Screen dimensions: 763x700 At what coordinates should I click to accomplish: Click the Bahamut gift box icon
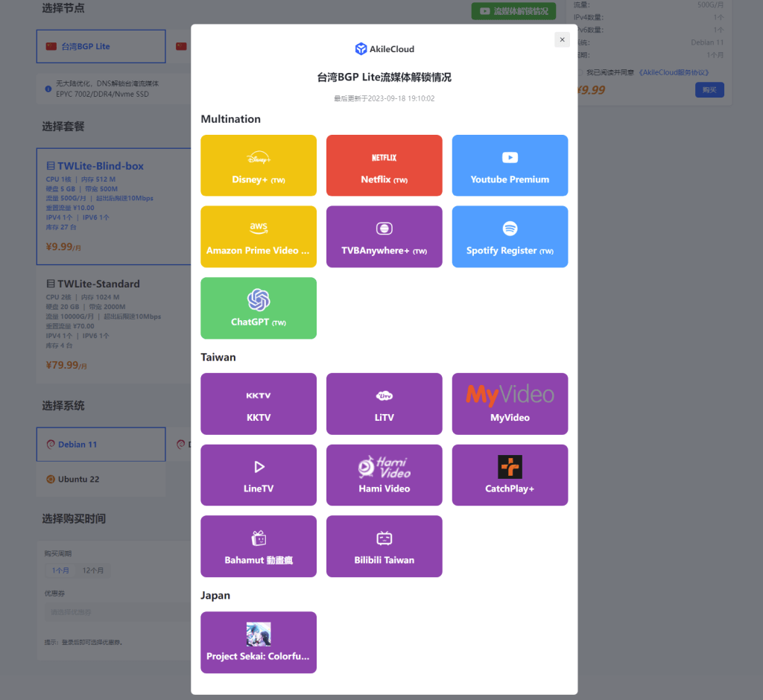click(259, 538)
